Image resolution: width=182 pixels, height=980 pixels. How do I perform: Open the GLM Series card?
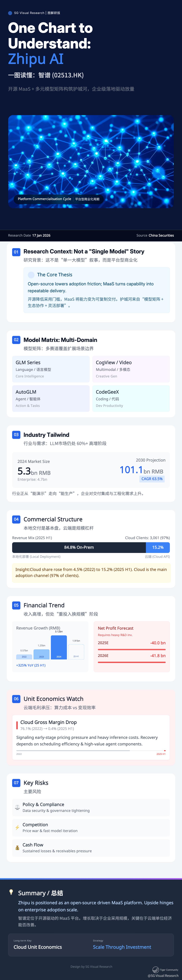coord(51,369)
